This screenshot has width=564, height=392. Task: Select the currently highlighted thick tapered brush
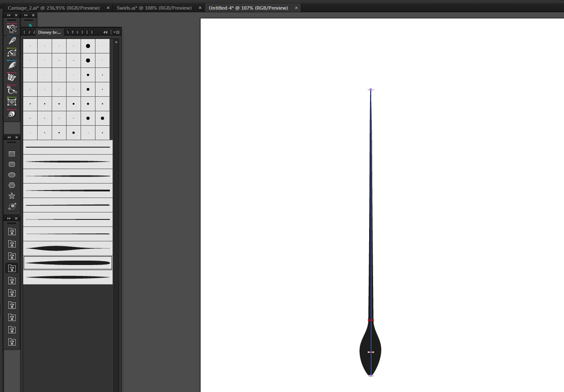[x=68, y=263]
